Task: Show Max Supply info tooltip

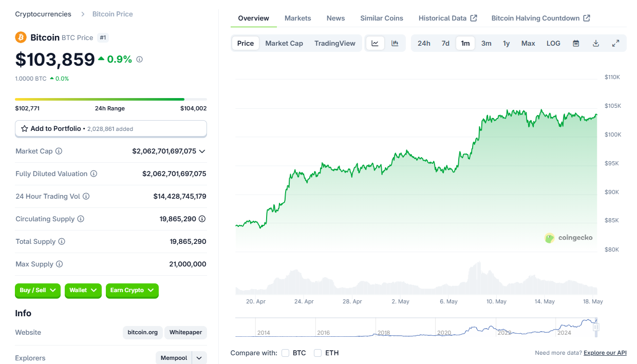Action: pyautogui.click(x=59, y=264)
